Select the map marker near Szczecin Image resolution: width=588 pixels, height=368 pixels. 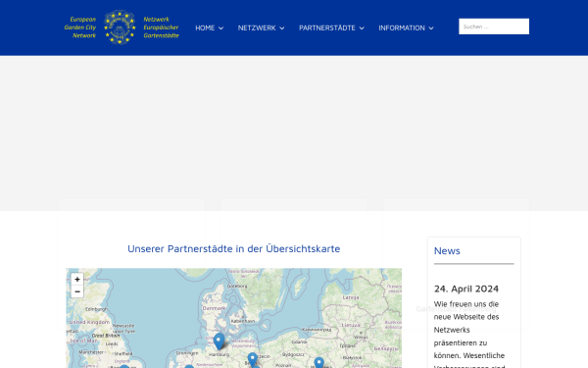[x=253, y=359]
